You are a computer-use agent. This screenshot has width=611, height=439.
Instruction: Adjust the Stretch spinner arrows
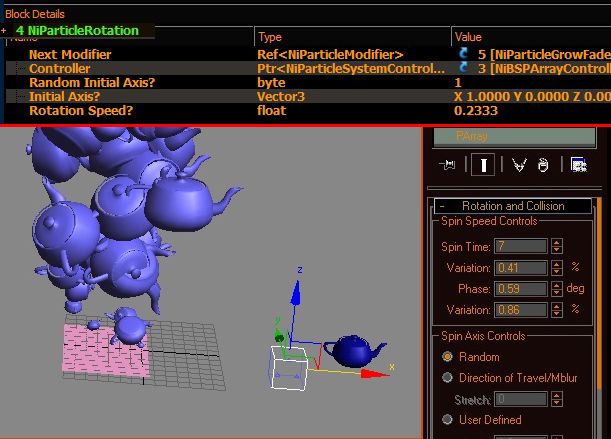click(557, 399)
